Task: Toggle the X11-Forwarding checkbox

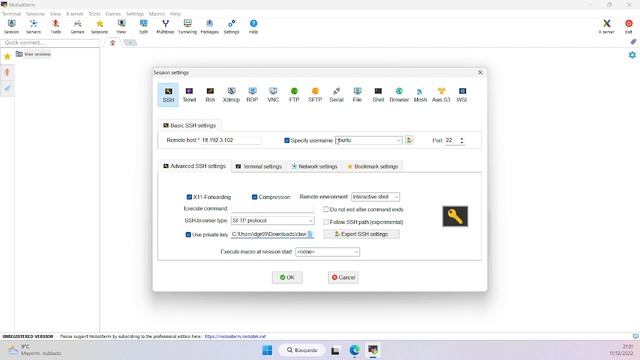Action: click(189, 197)
